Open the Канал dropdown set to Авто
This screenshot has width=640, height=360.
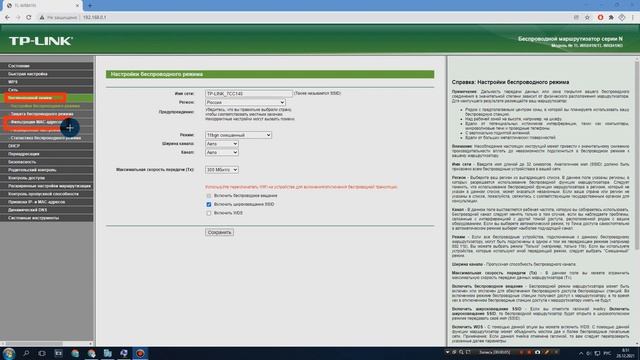(222, 152)
